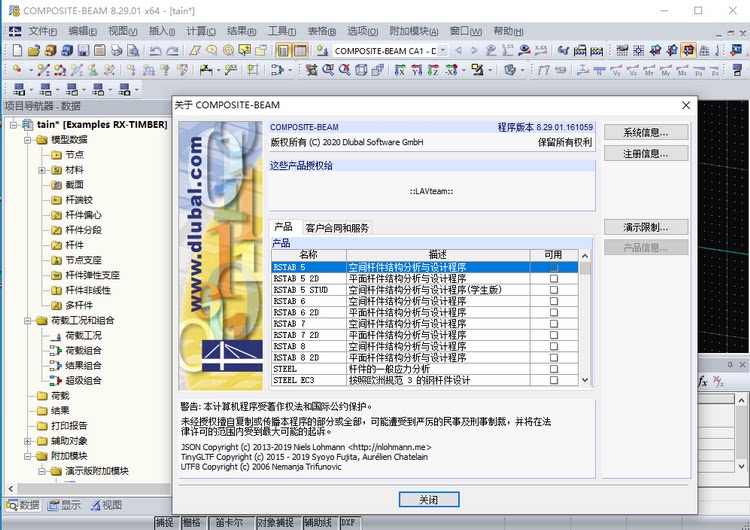750x530 pixels.
Task: Switch to the 显示 navigator tab
Action: [x=66, y=505]
